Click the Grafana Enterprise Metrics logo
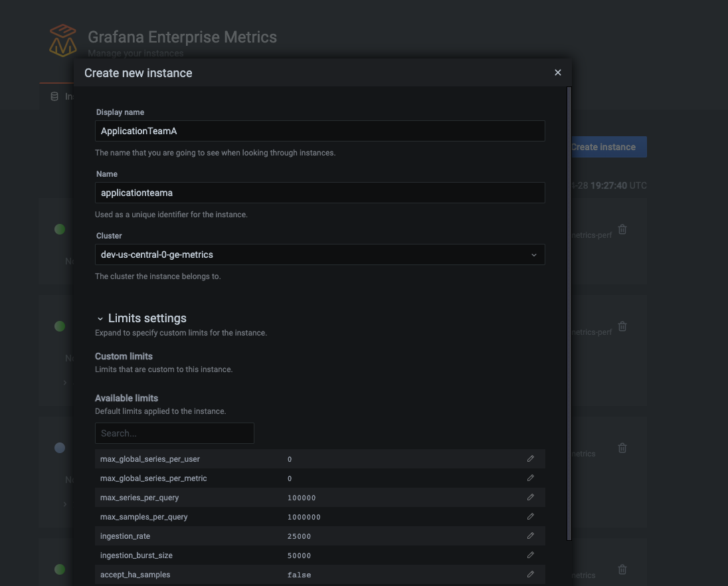Image resolution: width=728 pixels, height=586 pixels. (x=63, y=41)
